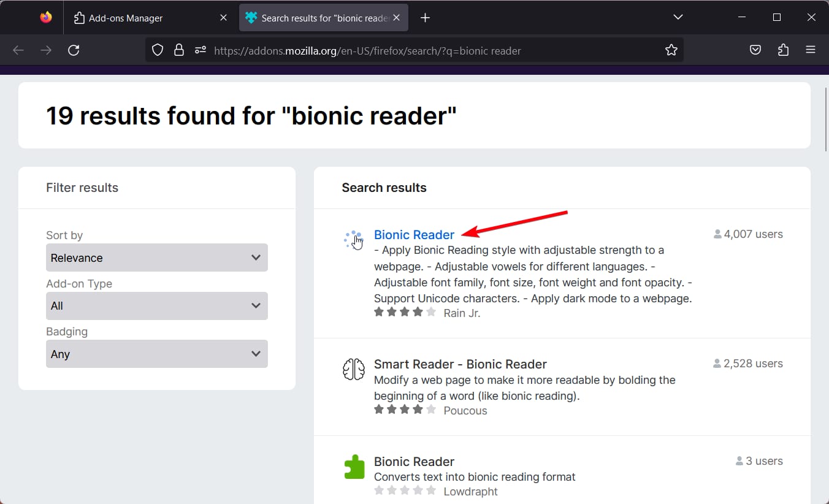The image size is (829, 504).
Task: Click the green Bionic Reader puzzle icon
Action: point(354,466)
